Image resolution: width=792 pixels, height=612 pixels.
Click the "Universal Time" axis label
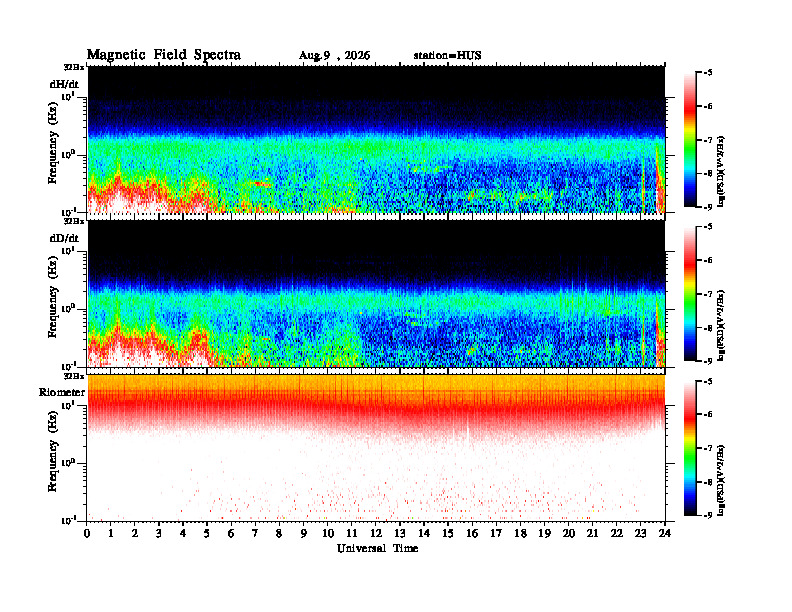click(377, 548)
